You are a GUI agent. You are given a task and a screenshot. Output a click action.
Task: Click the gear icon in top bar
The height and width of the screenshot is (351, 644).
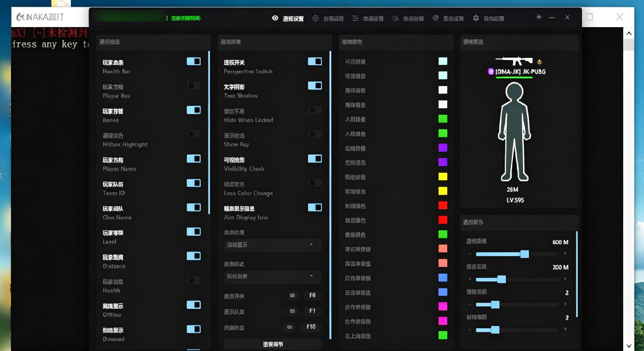tap(476, 18)
